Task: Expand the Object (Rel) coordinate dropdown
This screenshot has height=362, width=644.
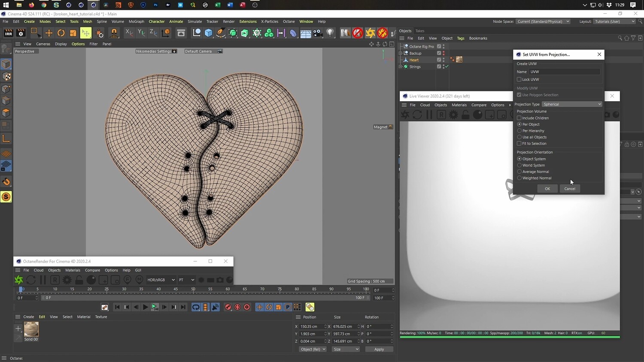Action: pyautogui.click(x=313, y=349)
